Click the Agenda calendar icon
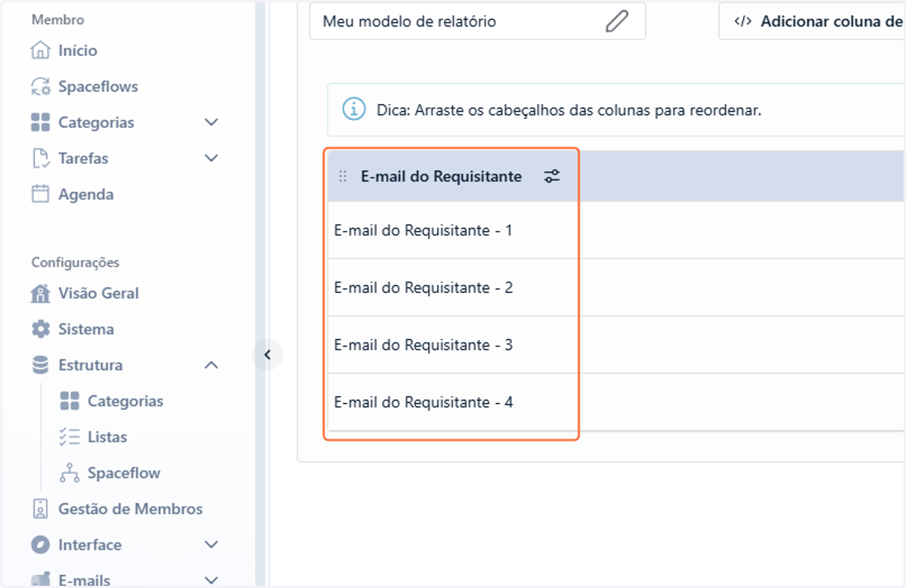 [40, 194]
